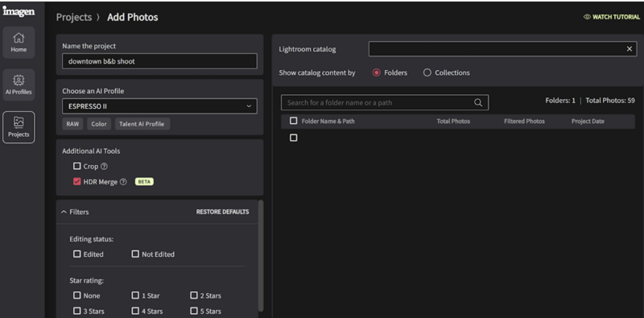Click the Total Photos: 59 count
The height and width of the screenshot is (318, 644).
(610, 101)
